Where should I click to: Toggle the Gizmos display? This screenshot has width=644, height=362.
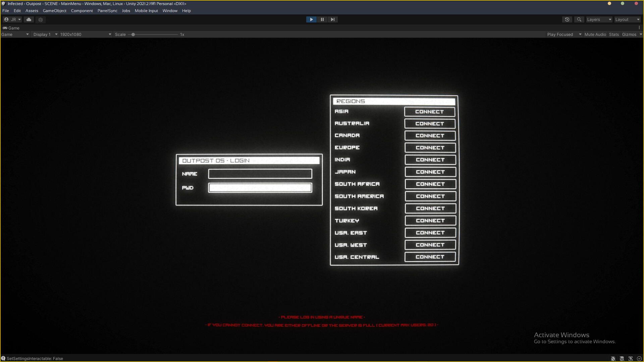pos(630,34)
